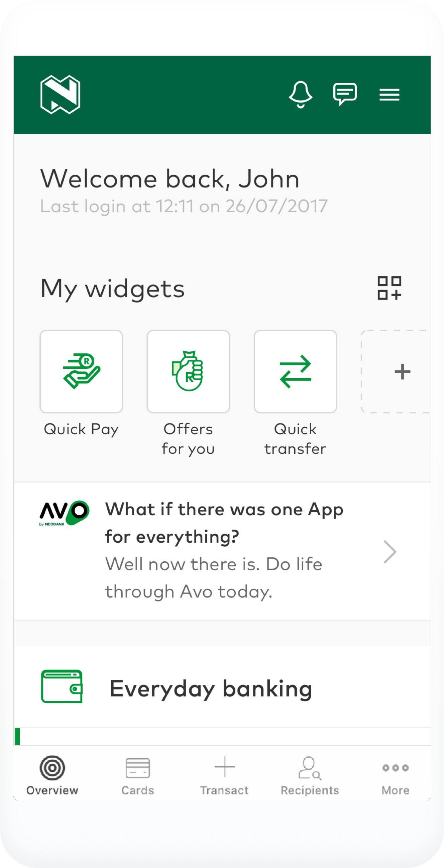Switch to the Overview tab
Image resolution: width=444 pixels, height=868 pixels.
52,775
